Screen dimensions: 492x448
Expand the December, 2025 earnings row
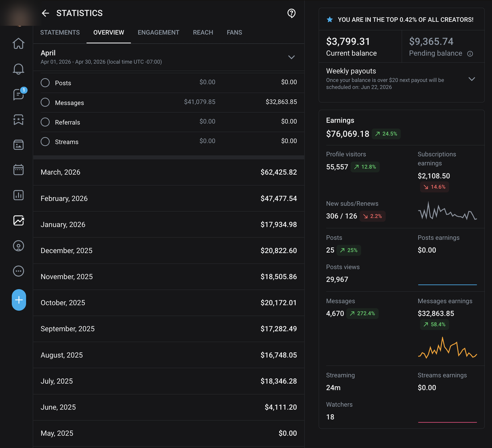[x=169, y=250]
